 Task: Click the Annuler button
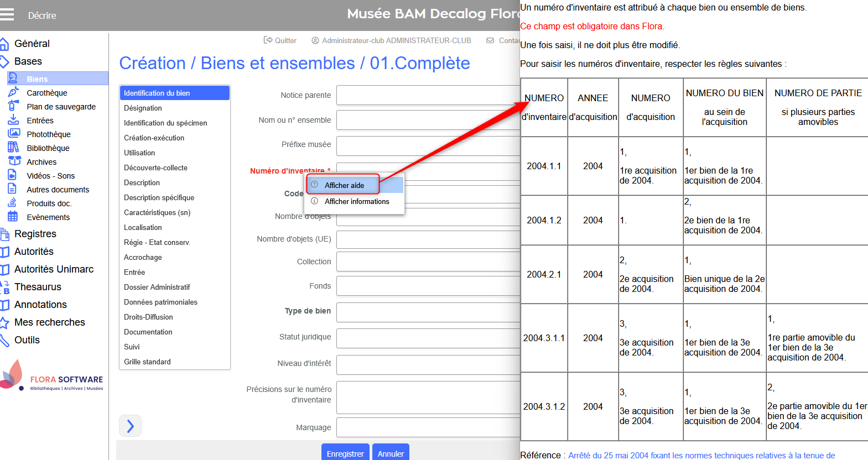coord(391,453)
